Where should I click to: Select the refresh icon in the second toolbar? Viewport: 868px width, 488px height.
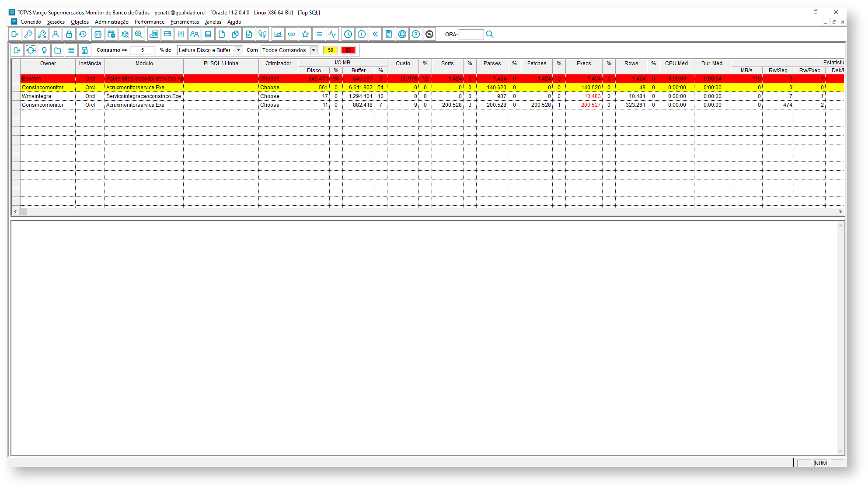click(x=31, y=50)
